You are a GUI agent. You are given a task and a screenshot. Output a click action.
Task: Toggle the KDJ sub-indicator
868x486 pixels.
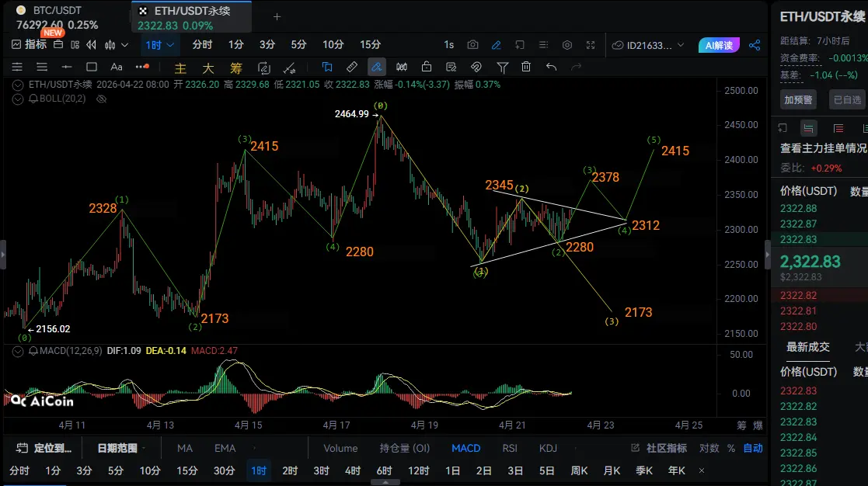(x=548, y=449)
